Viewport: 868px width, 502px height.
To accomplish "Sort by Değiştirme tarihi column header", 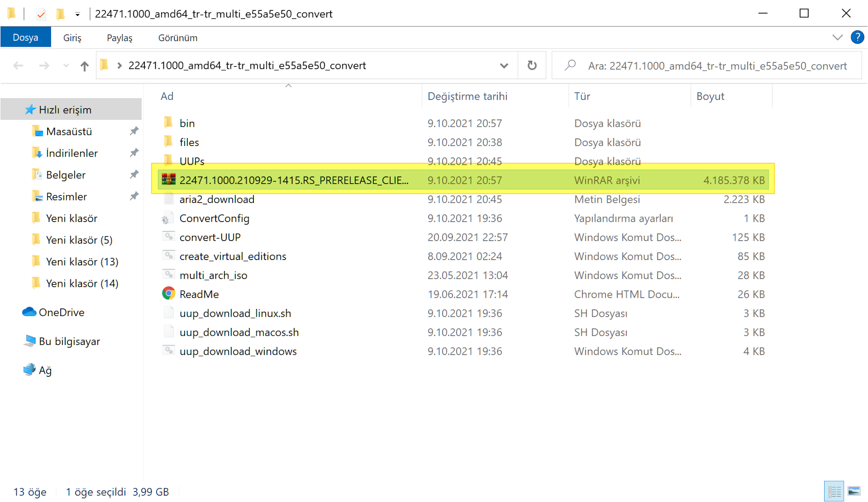I will pos(468,96).
